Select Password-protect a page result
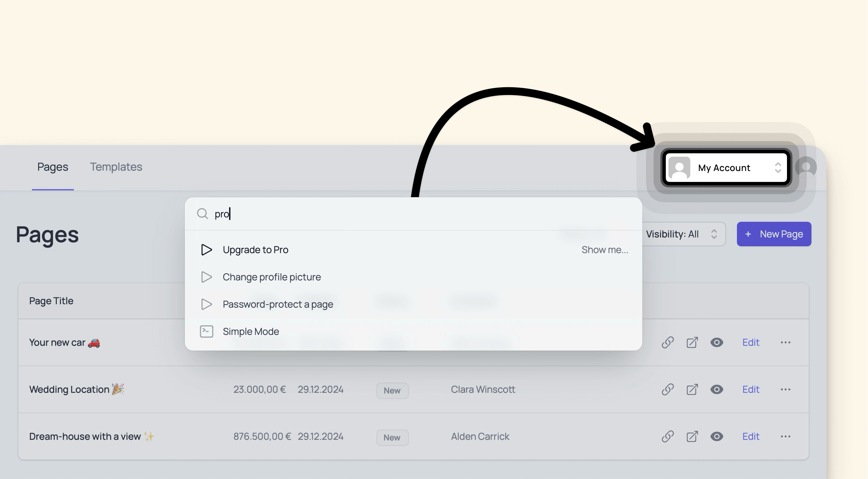Image resolution: width=868 pixels, height=479 pixels. (278, 304)
